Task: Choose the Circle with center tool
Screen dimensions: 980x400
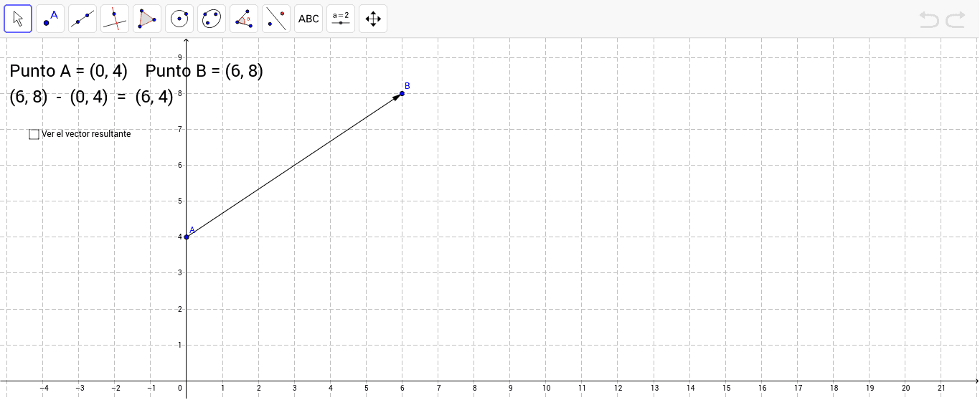Action: [179, 19]
